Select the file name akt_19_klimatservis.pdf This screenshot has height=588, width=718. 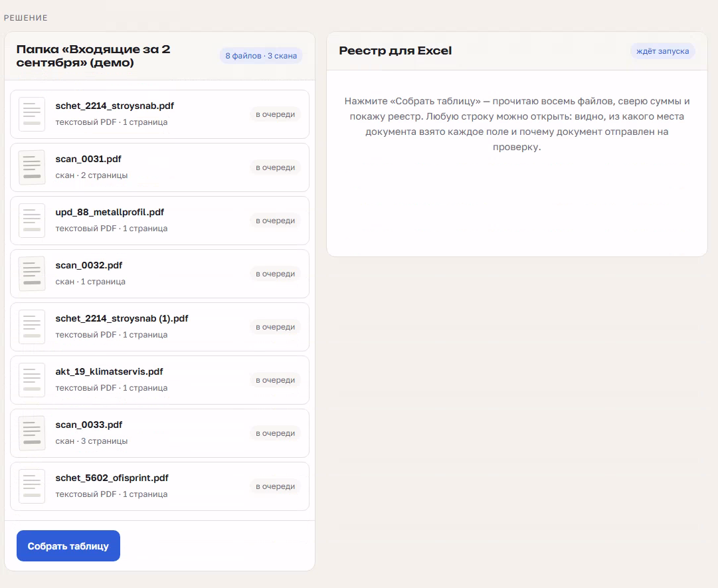(109, 371)
